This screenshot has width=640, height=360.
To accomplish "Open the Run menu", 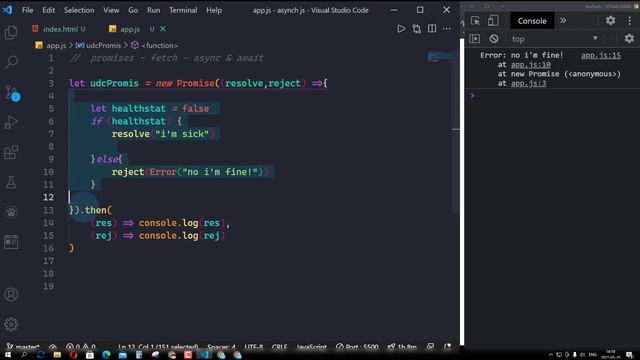I will click(x=153, y=10).
